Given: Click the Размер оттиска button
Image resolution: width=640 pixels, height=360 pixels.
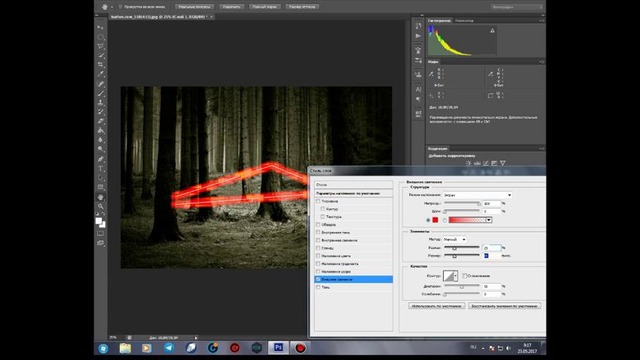Looking at the screenshot, I should point(302,7).
